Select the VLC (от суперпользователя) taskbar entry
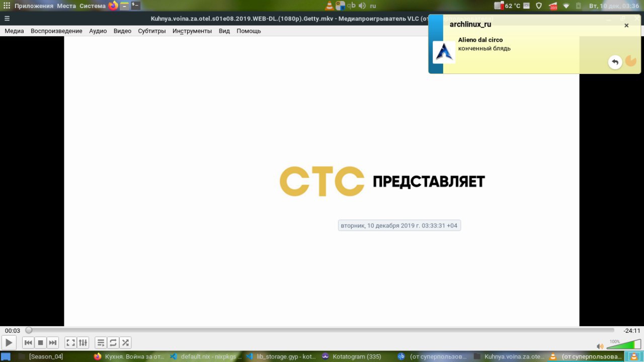This screenshot has height=362, width=644. click(586, 356)
